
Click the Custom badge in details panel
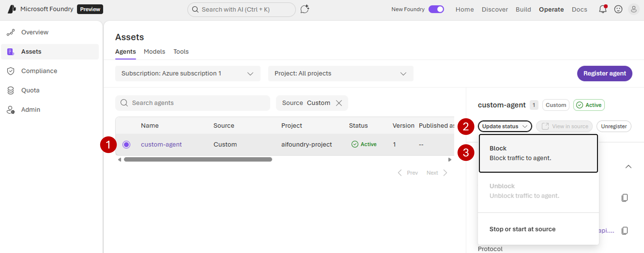point(556,105)
